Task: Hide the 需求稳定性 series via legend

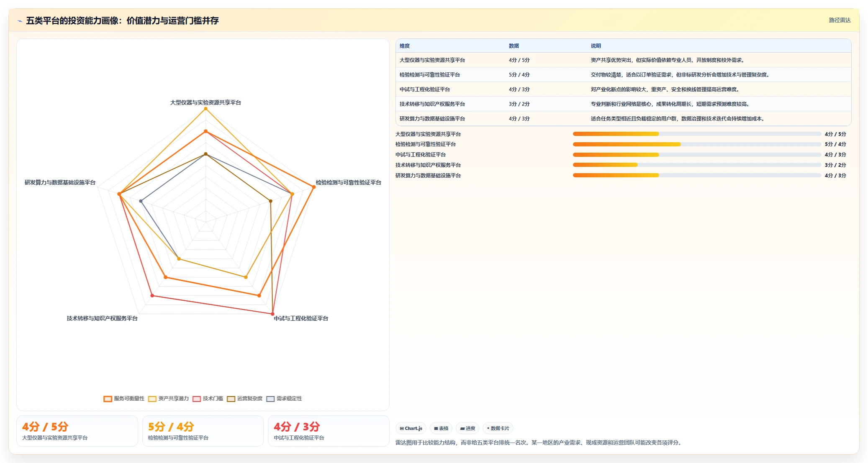Action: pos(284,399)
